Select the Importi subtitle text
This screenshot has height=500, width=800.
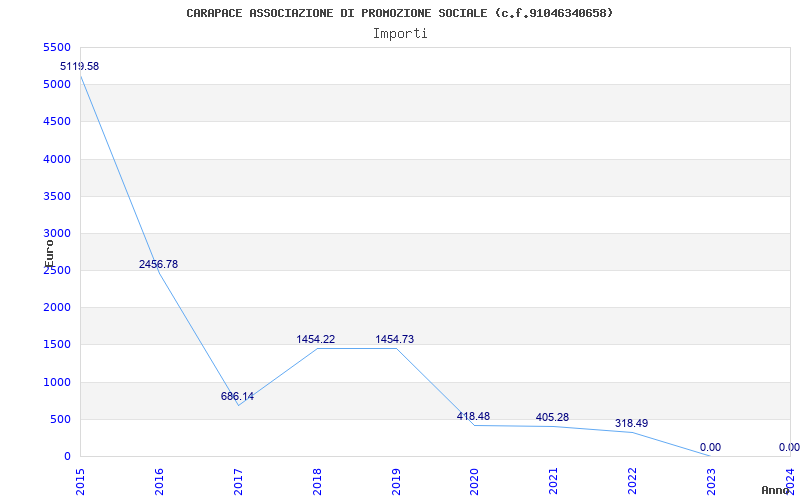coord(400,33)
